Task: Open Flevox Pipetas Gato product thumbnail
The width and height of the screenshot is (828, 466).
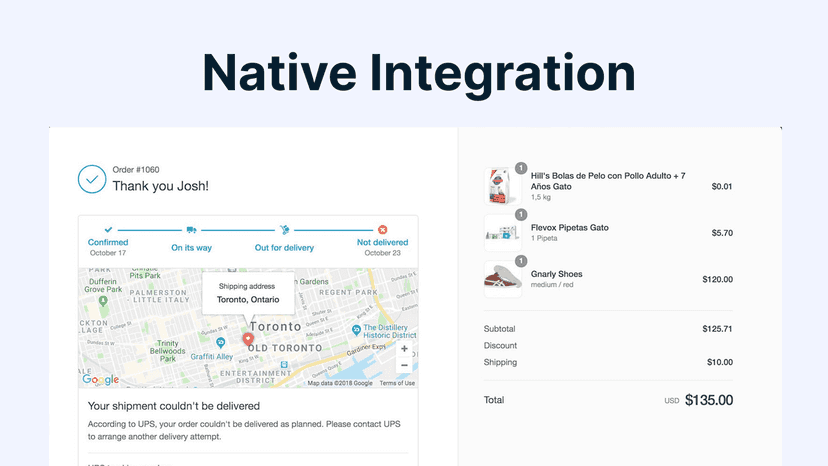Action: (x=503, y=232)
